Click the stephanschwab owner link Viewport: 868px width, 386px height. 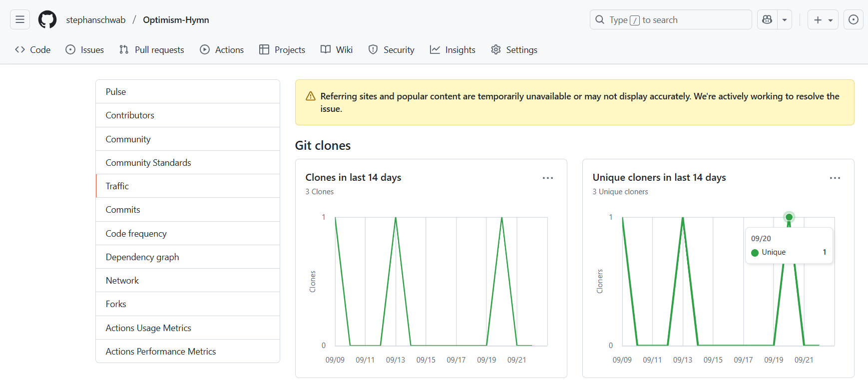coord(96,19)
